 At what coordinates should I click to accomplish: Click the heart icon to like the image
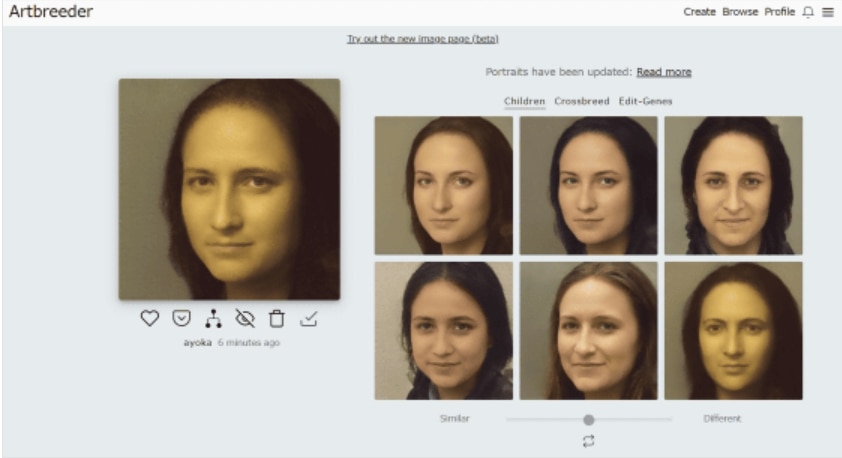coord(150,318)
